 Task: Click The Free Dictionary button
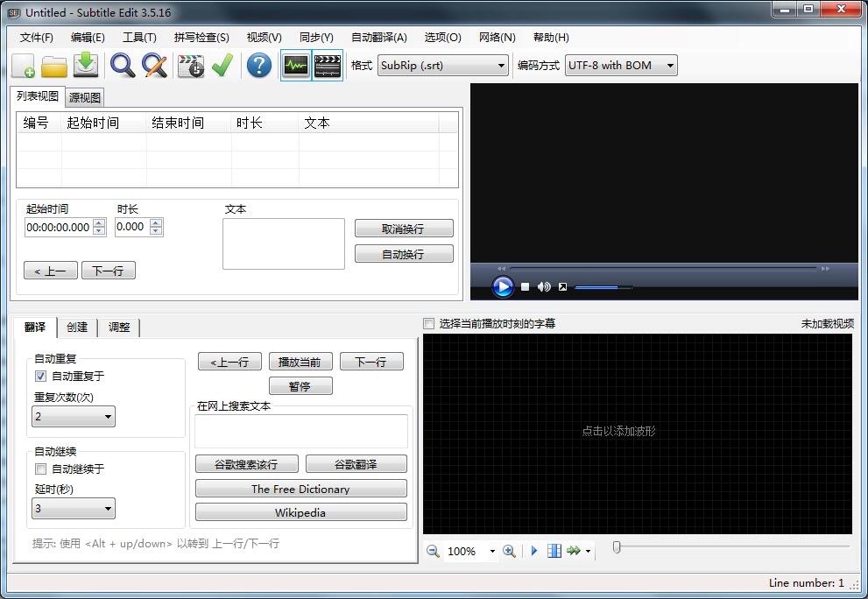[x=300, y=488]
